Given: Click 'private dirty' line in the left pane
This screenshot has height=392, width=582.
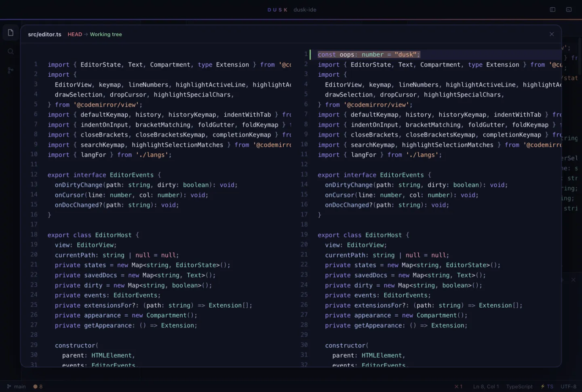Looking at the screenshot, I should click(133, 285).
